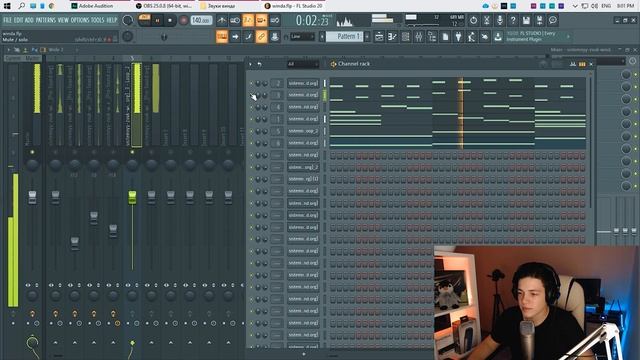Toggle step editing mode icon
This screenshot has width=640, height=360.
tap(248, 37)
